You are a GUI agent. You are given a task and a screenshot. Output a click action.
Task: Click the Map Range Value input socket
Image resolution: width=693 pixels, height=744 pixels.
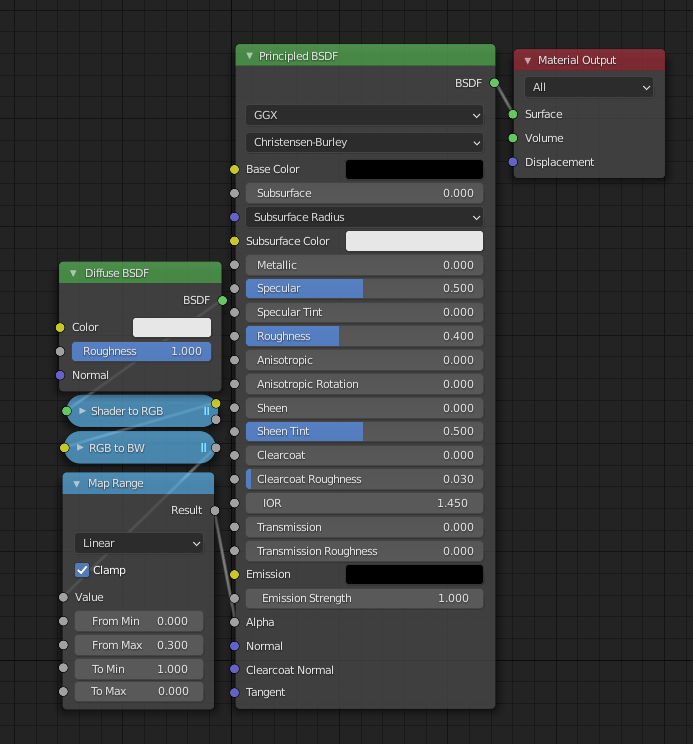coord(63,597)
